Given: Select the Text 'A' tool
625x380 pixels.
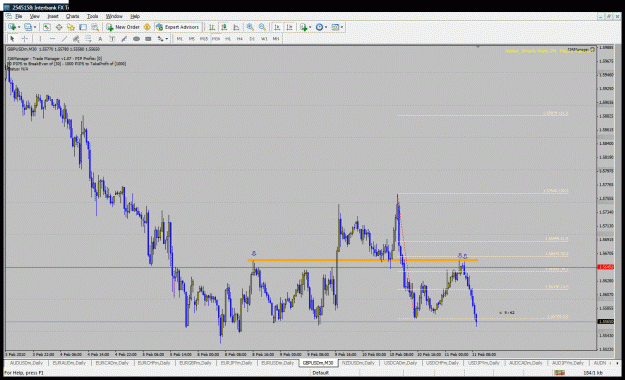Looking at the screenshot, I should pyautogui.click(x=100, y=39).
